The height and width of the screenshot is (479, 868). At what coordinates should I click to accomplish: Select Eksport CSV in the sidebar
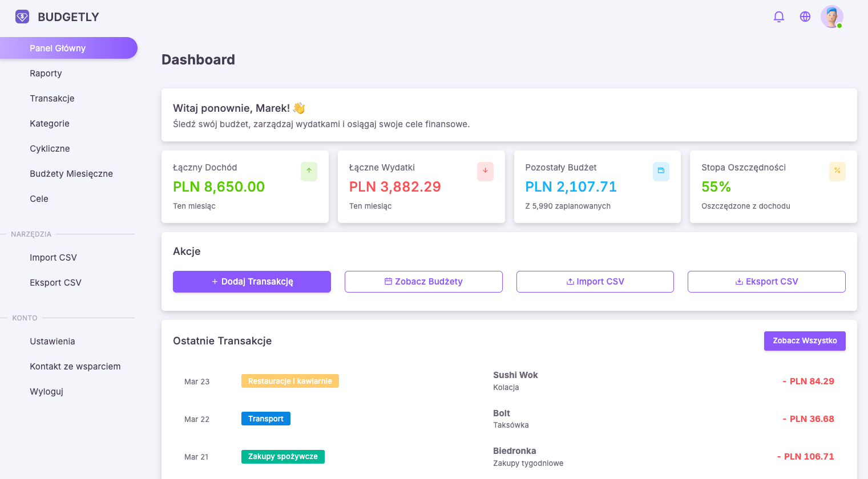55,282
